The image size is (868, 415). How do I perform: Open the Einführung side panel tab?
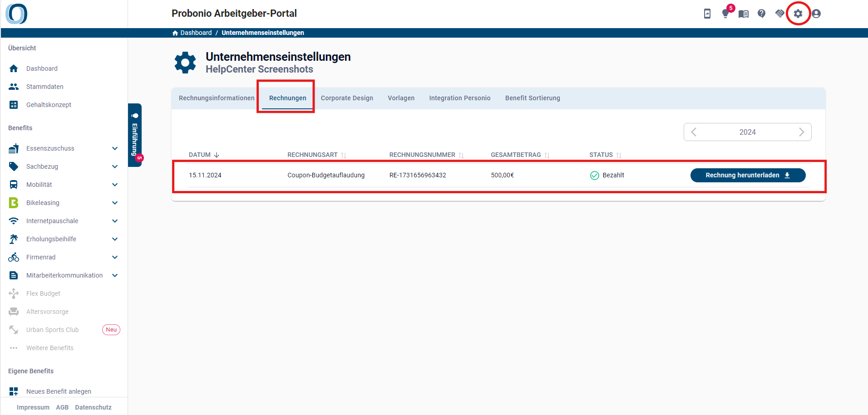pyautogui.click(x=135, y=135)
